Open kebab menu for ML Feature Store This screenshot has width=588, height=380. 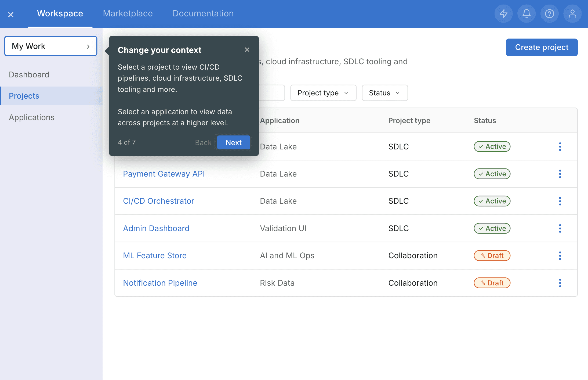560,256
